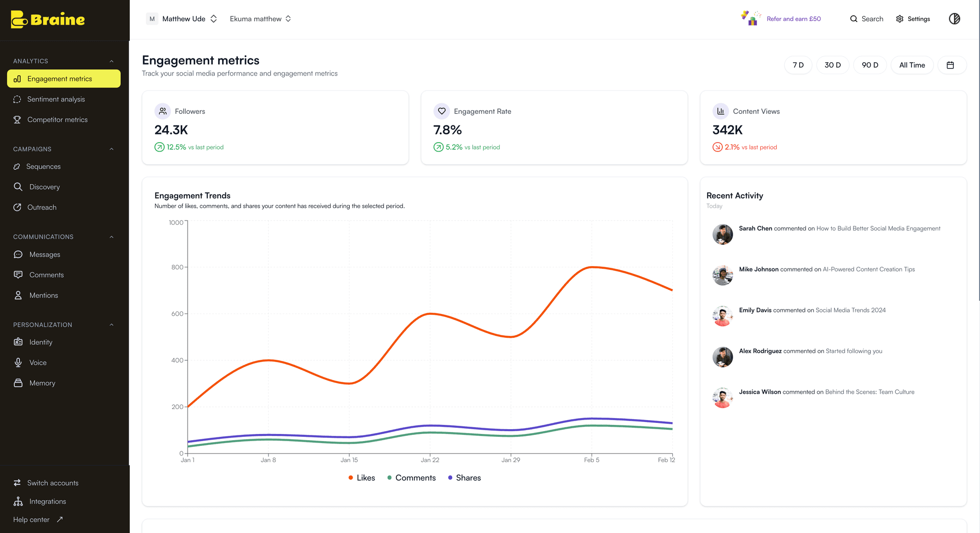The image size is (980, 533).
Task: Click the theme contrast icon in header
Action: coord(954,19)
